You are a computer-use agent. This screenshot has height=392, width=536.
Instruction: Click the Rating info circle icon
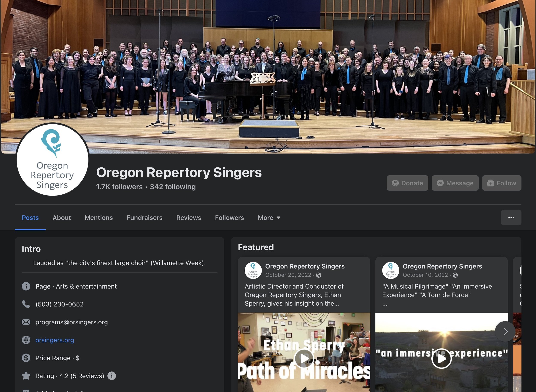point(111,376)
